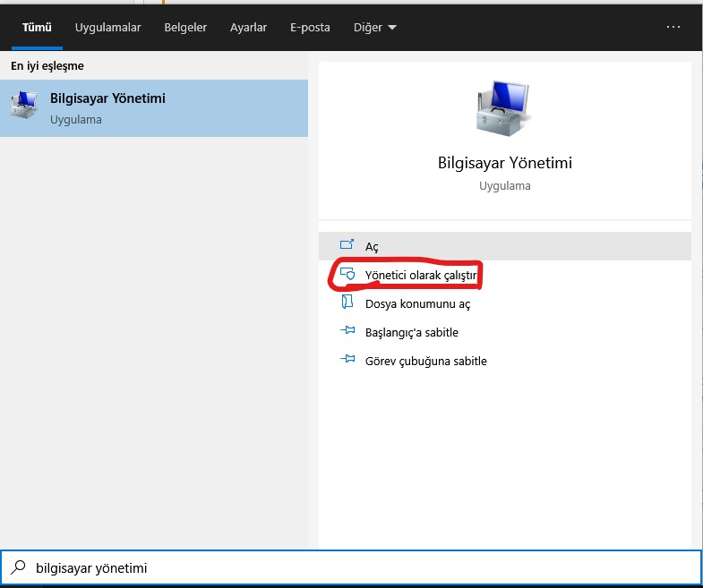
Task: Click the file location folder icon
Action: (347, 302)
